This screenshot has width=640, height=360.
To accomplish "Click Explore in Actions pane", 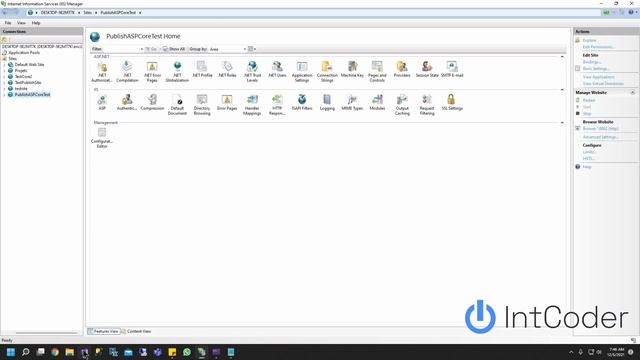I will (x=589, y=40).
